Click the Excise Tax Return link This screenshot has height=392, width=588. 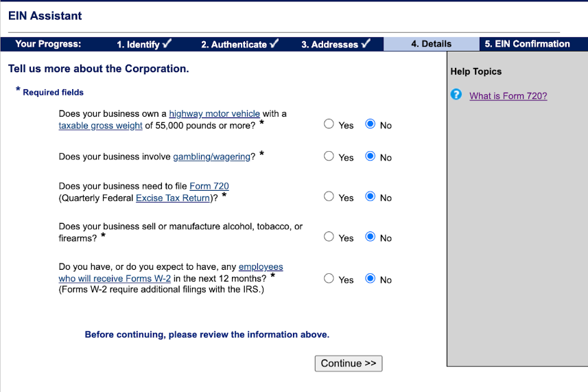click(x=173, y=198)
